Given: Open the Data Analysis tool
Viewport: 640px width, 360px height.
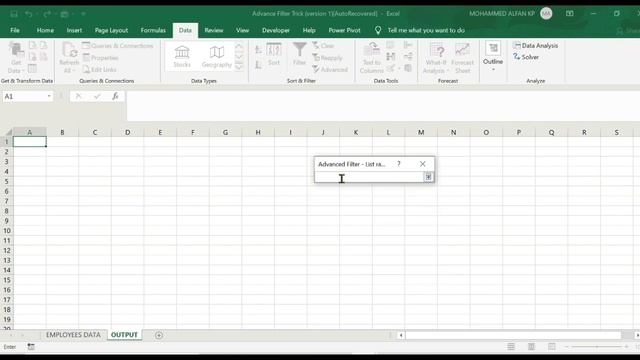Looking at the screenshot, I should click(536, 46).
